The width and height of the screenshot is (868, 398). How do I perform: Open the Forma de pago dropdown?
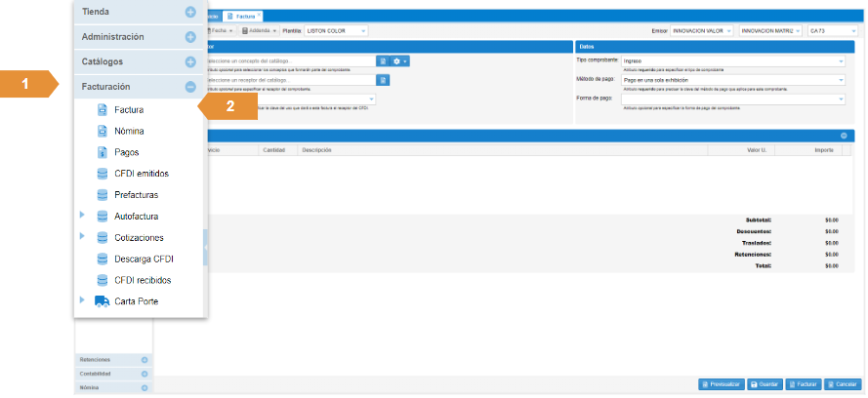pyautogui.click(x=732, y=99)
